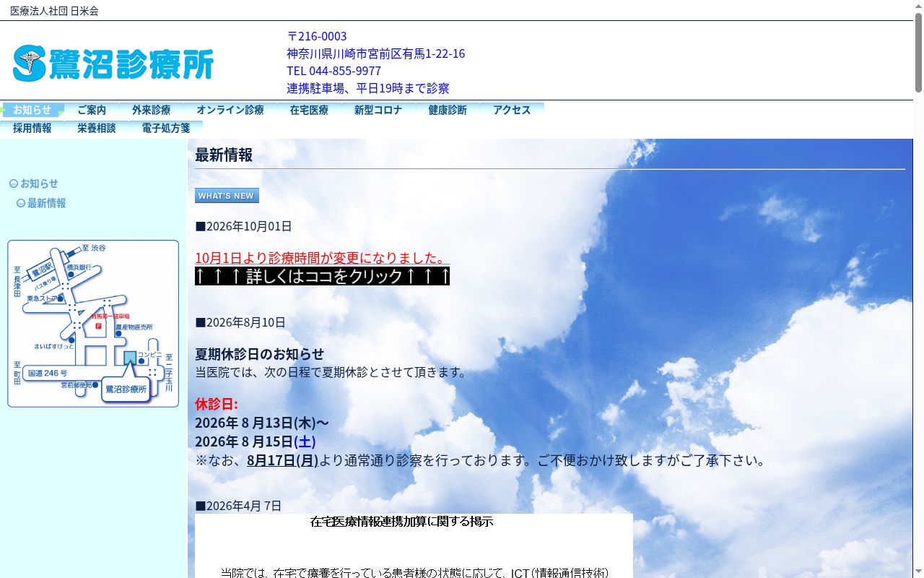
Task: Click the TEL 044-855-9977 text
Action: (x=334, y=71)
